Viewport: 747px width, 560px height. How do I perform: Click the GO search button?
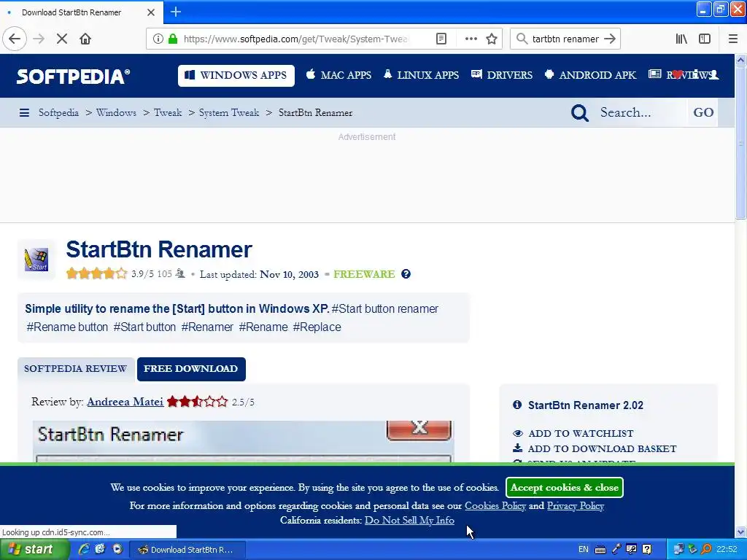[703, 112]
